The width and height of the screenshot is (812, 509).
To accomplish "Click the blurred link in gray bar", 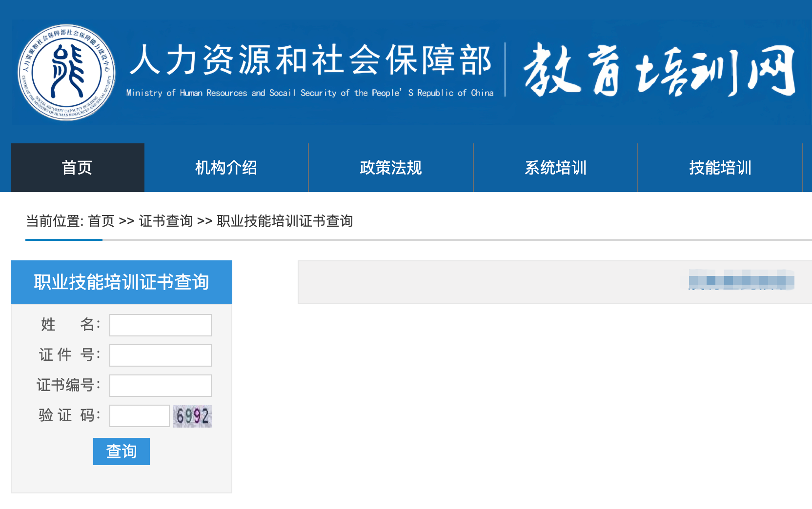I will click(741, 280).
